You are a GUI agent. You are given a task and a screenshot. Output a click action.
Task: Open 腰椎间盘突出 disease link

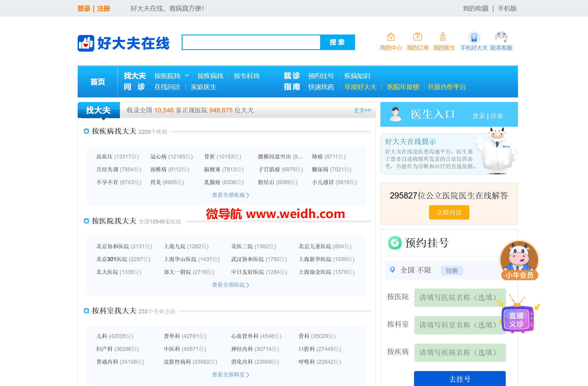[x=280, y=156]
